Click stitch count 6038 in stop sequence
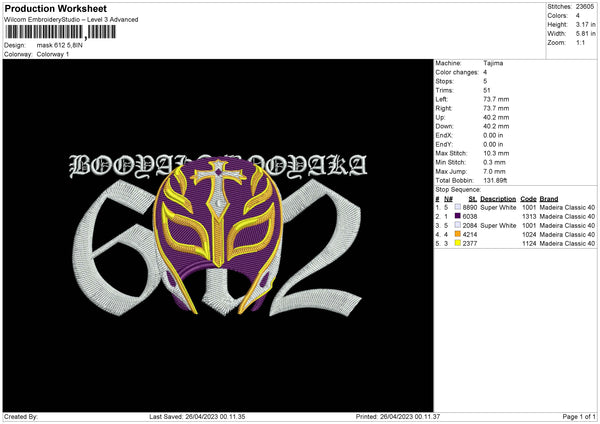This screenshot has height=424, width=600. tap(470, 216)
